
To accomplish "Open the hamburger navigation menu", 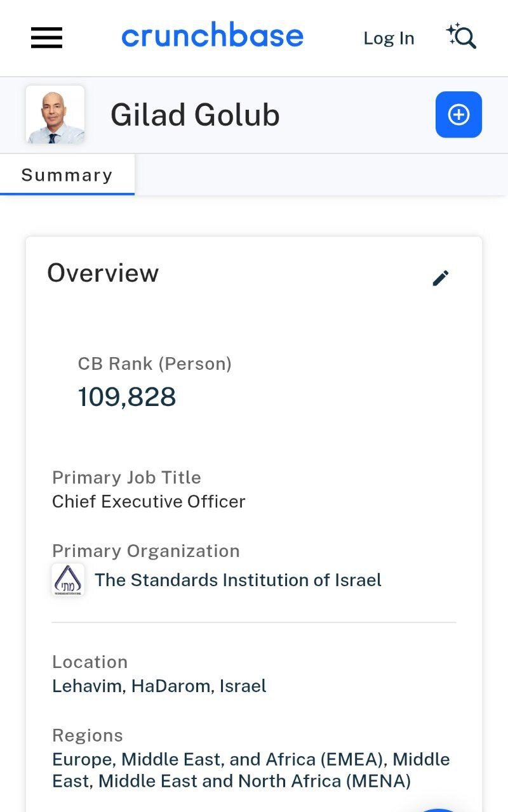I will point(46,38).
